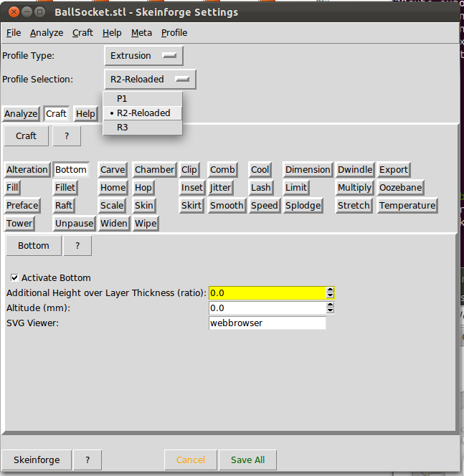Click the Save All button
464x476 pixels.
[x=247, y=460]
